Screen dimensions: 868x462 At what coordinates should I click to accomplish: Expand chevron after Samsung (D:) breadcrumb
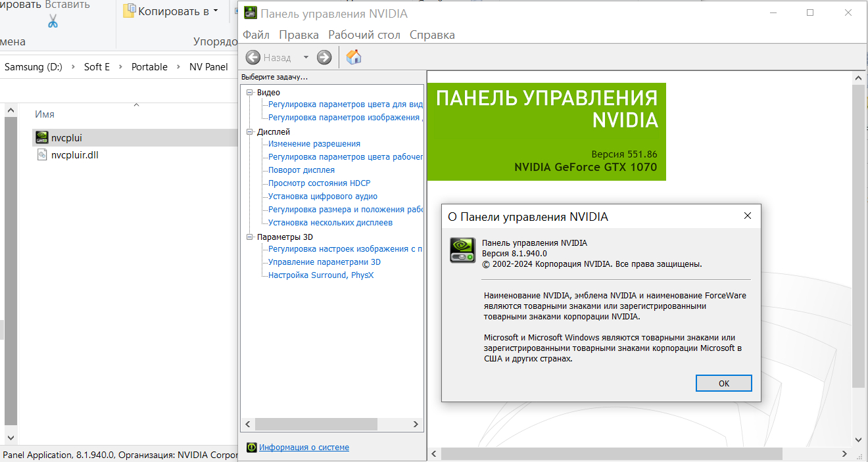tap(74, 67)
